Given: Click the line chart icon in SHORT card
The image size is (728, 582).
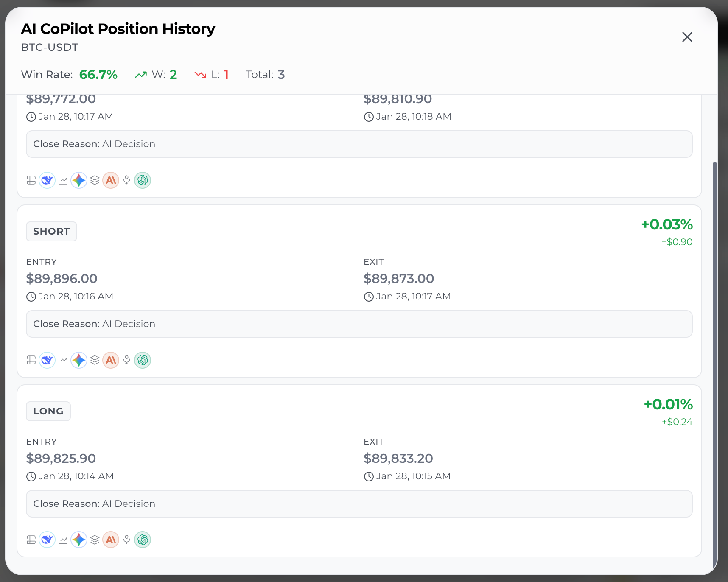Looking at the screenshot, I should point(63,360).
